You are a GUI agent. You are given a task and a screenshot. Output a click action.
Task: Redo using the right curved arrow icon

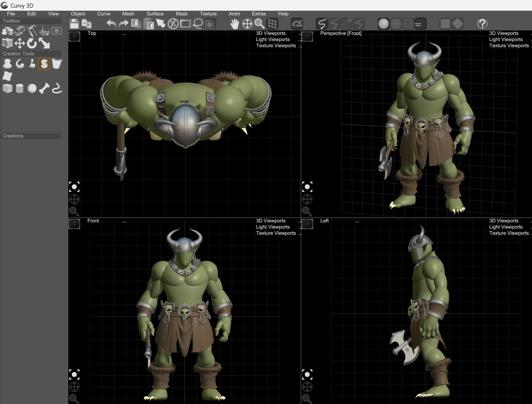pyautogui.click(x=123, y=24)
